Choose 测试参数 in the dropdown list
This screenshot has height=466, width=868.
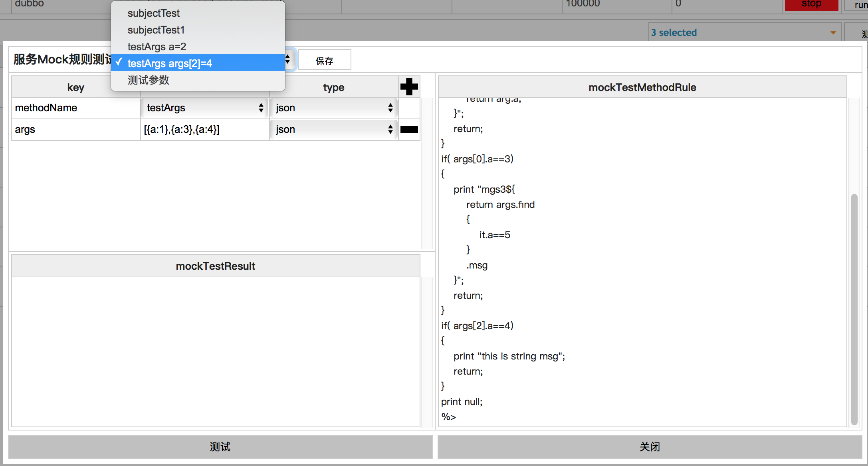[148, 80]
